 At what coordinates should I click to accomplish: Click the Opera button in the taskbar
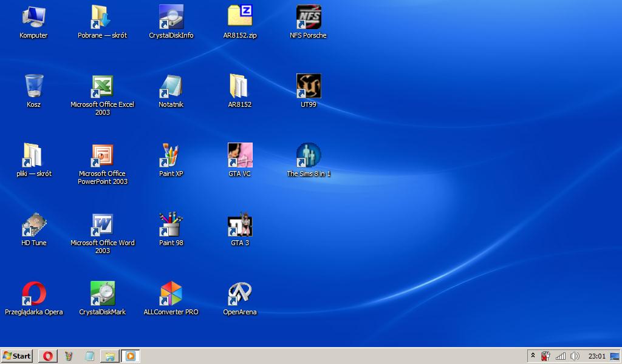click(48, 356)
